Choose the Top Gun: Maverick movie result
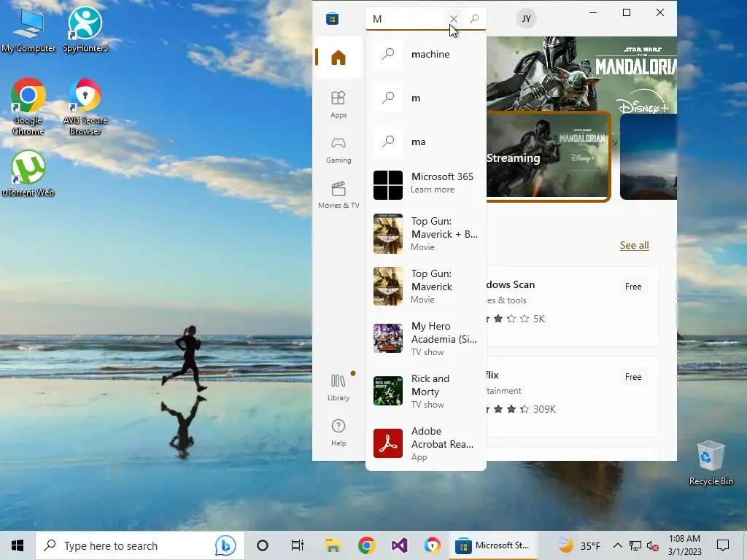The height and width of the screenshot is (560, 747). (x=426, y=286)
